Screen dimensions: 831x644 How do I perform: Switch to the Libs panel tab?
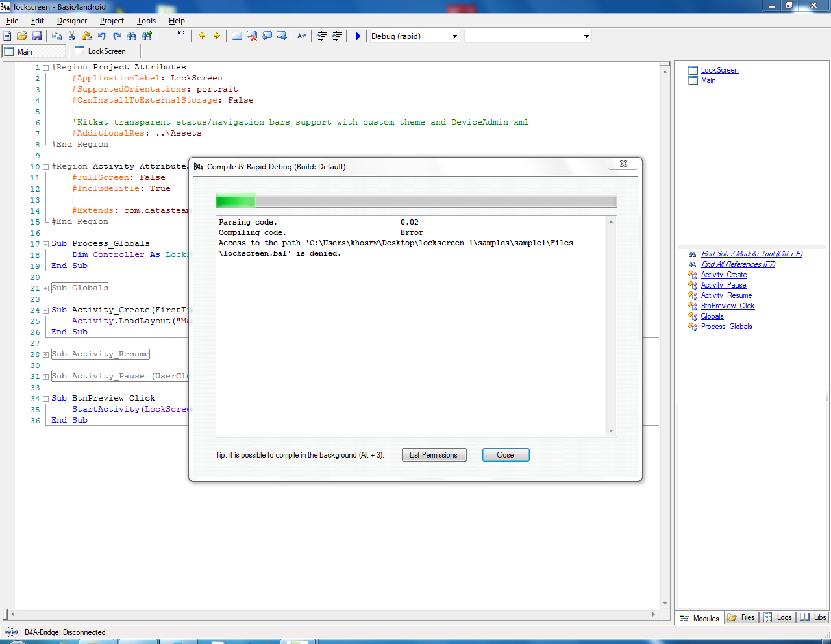coord(813,617)
